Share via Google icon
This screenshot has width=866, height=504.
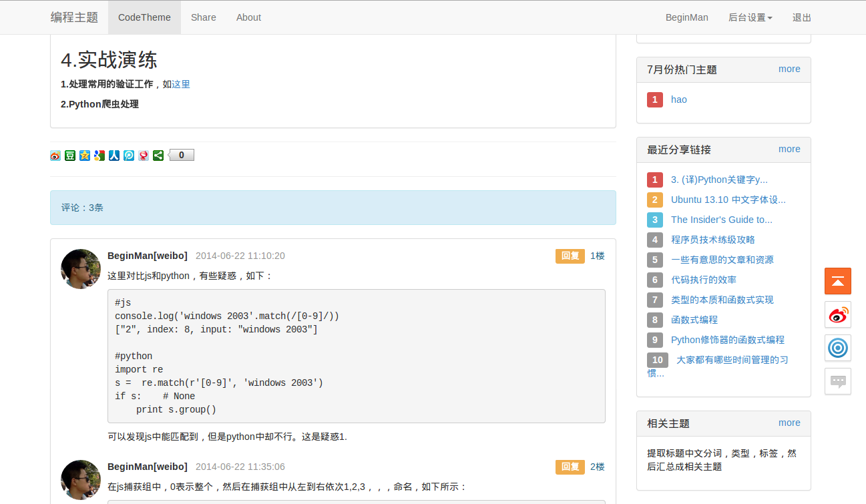99,156
